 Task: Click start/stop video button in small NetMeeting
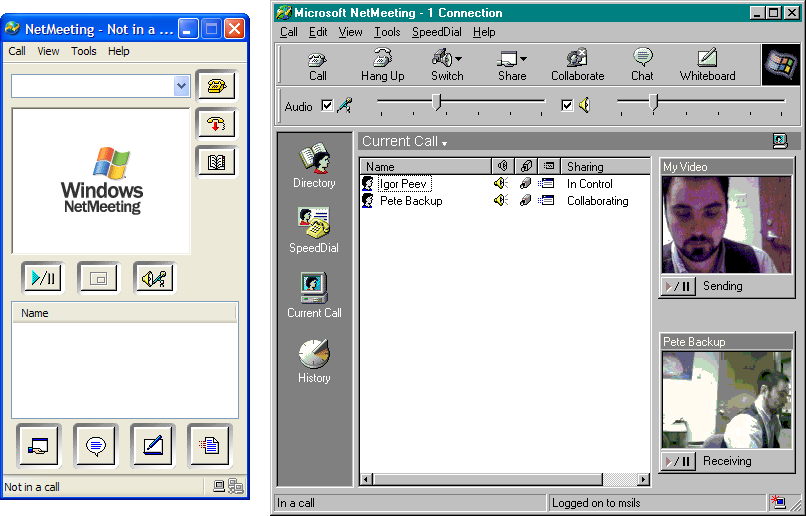pyautogui.click(x=43, y=278)
